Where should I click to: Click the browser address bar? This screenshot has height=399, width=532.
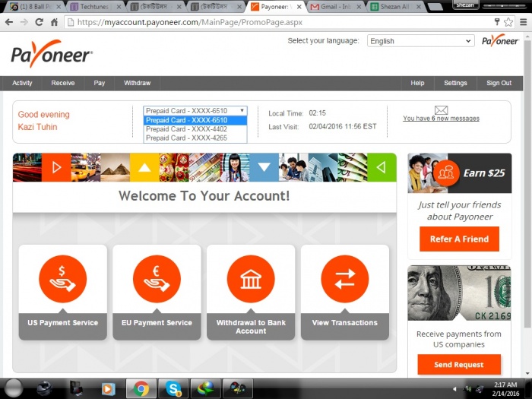[278, 22]
